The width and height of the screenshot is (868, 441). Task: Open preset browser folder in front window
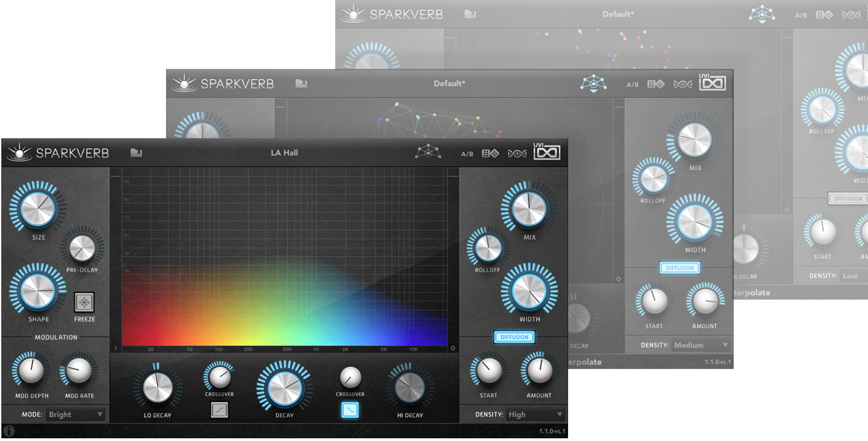click(136, 153)
